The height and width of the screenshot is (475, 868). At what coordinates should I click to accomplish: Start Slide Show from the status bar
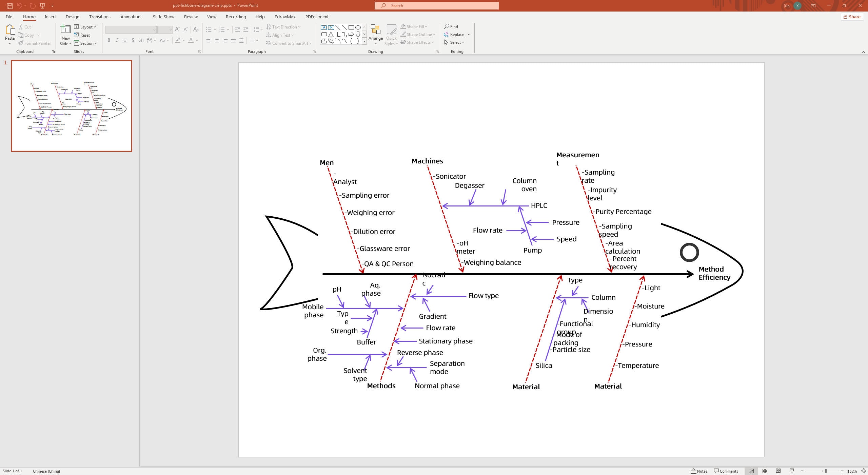792,471
